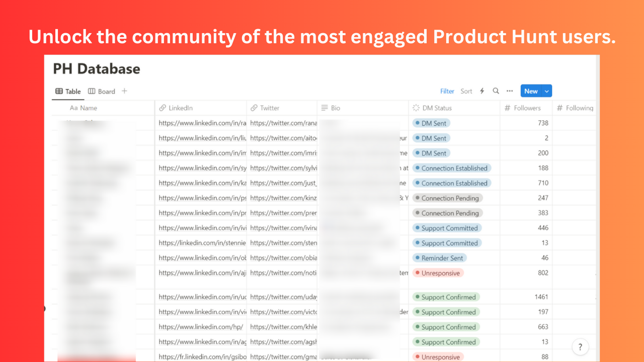Click the Sort button
The image size is (644, 362).
[466, 91]
